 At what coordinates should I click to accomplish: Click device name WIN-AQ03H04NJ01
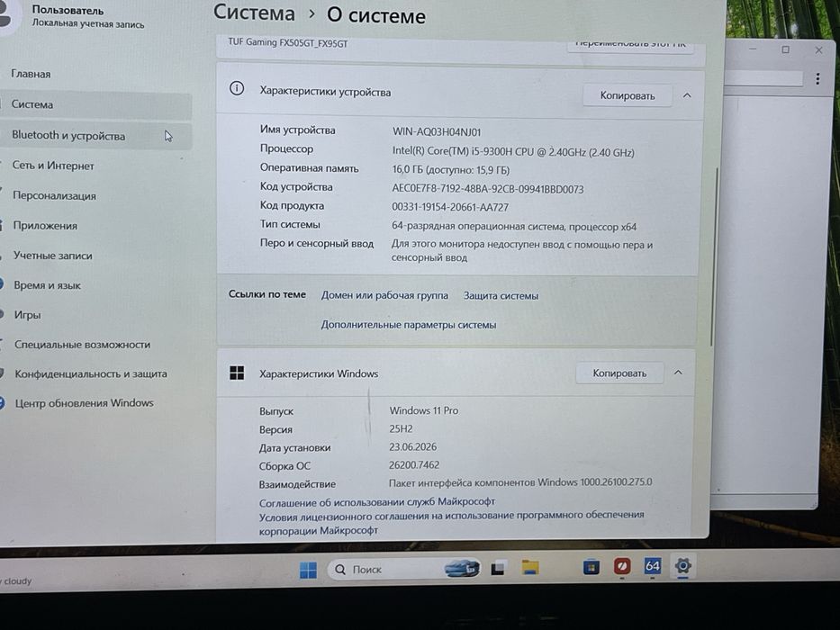(437, 131)
